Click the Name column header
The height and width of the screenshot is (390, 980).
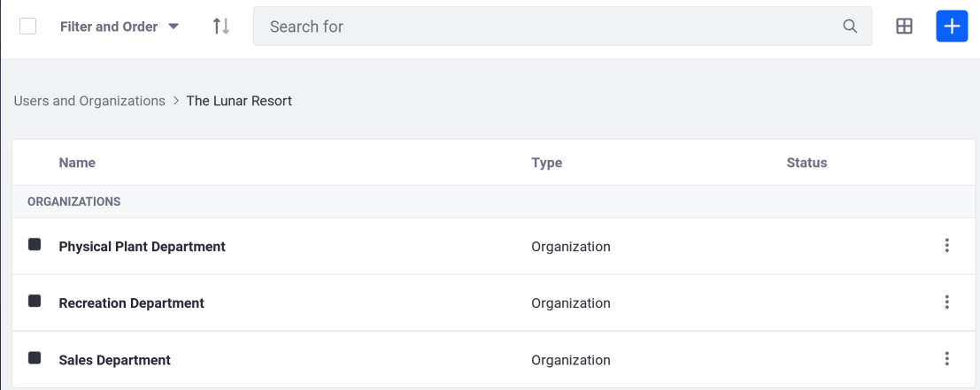click(x=77, y=163)
